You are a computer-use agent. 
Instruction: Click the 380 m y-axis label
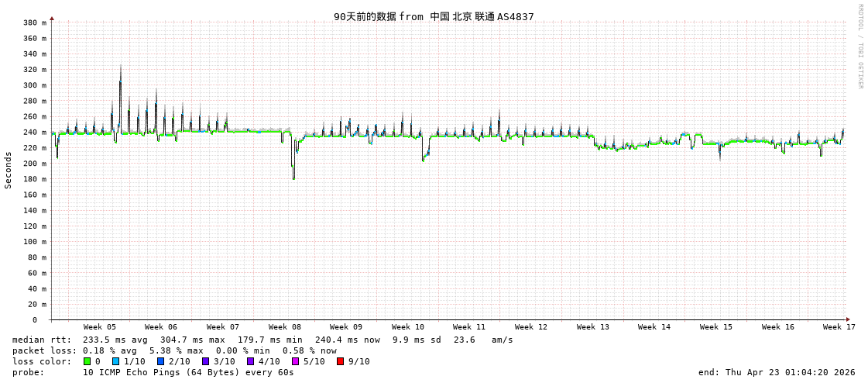34,22
